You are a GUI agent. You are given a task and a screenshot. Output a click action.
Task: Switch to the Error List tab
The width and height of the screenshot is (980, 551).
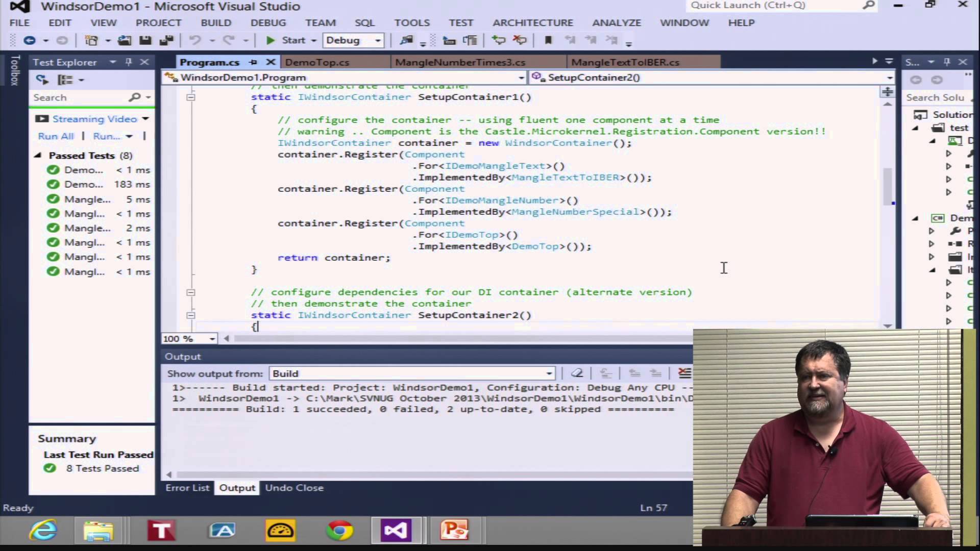pyautogui.click(x=187, y=488)
